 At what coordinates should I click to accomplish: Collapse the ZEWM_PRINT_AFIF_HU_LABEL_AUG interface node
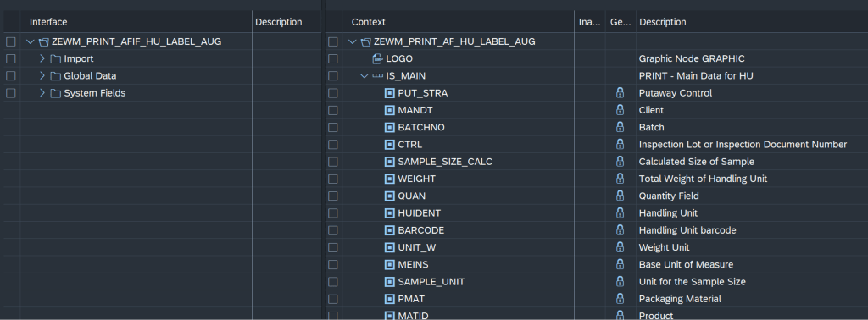pos(31,42)
